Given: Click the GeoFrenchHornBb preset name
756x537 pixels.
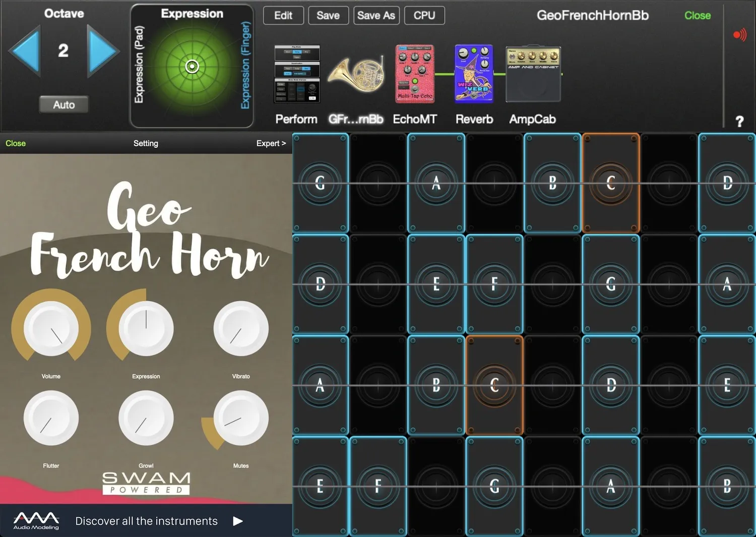Looking at the screenshot, I should (593, 15).
